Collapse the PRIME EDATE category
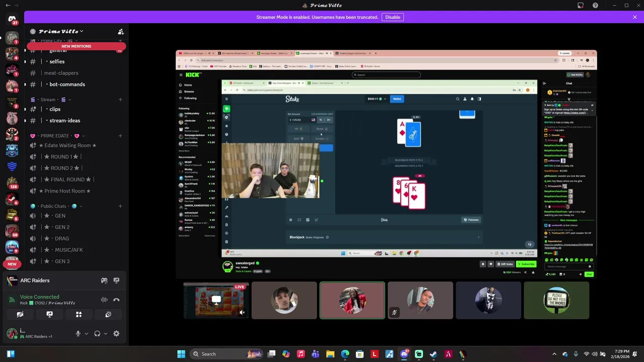Image resolution: width=644 pixels, height=362 pixels. pyautogui.click(x=58, y=136)
